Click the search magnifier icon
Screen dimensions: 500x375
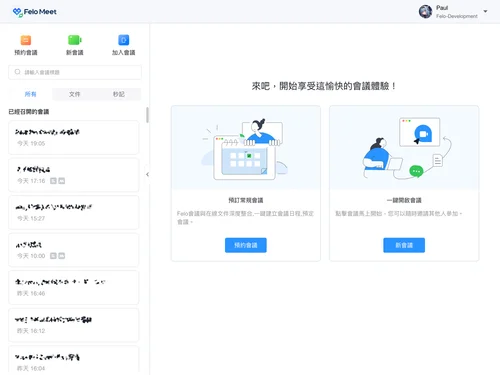18,72
